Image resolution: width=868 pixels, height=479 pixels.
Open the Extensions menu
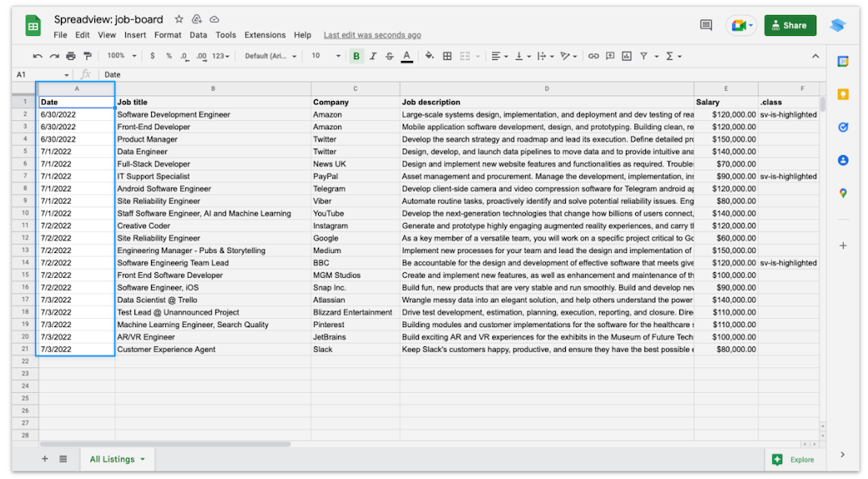pyautogui.click(x=265, y=35)
